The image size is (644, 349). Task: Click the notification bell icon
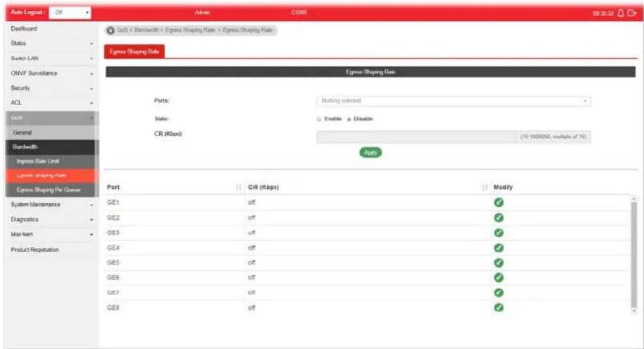pos(621,13)
